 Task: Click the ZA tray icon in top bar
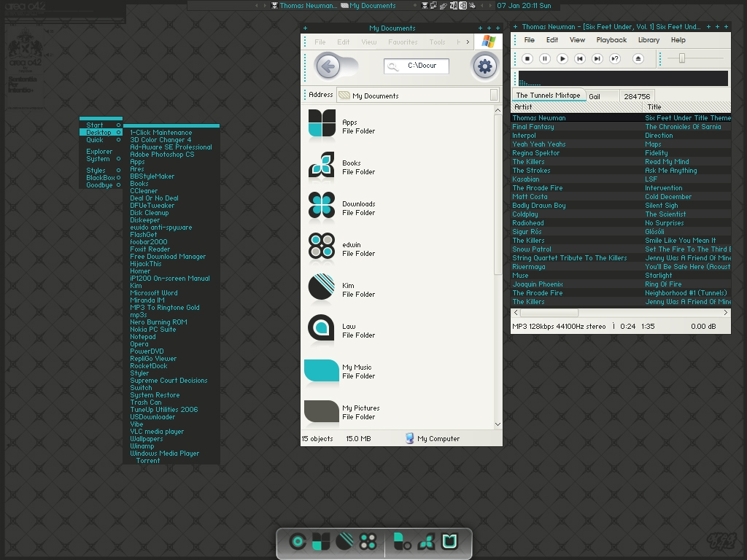coord(454,6)
